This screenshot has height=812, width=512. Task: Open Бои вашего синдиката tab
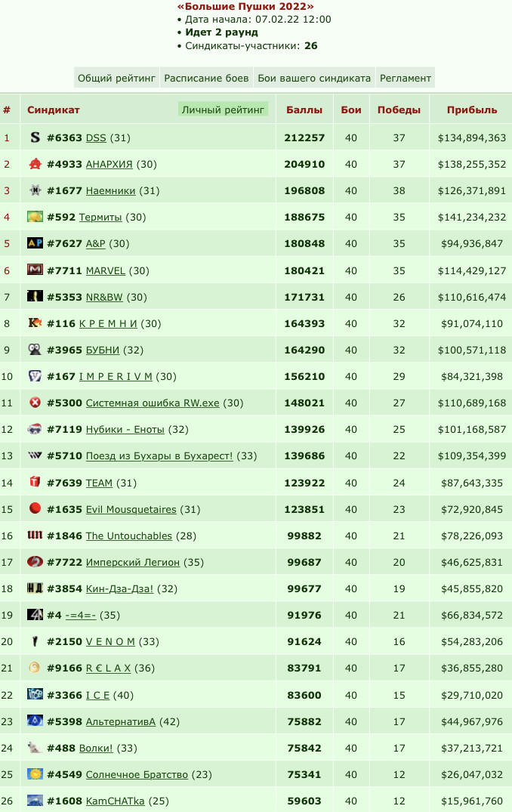point(314,79)
